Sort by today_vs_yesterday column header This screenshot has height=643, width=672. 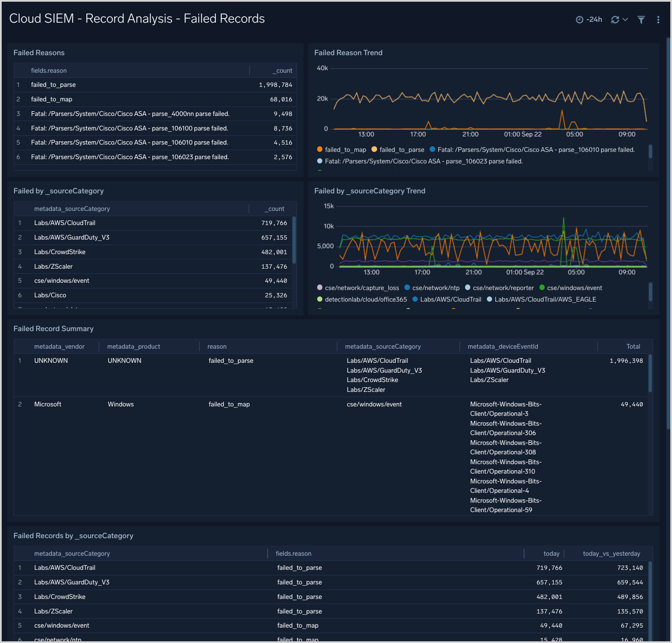[611, 554]
